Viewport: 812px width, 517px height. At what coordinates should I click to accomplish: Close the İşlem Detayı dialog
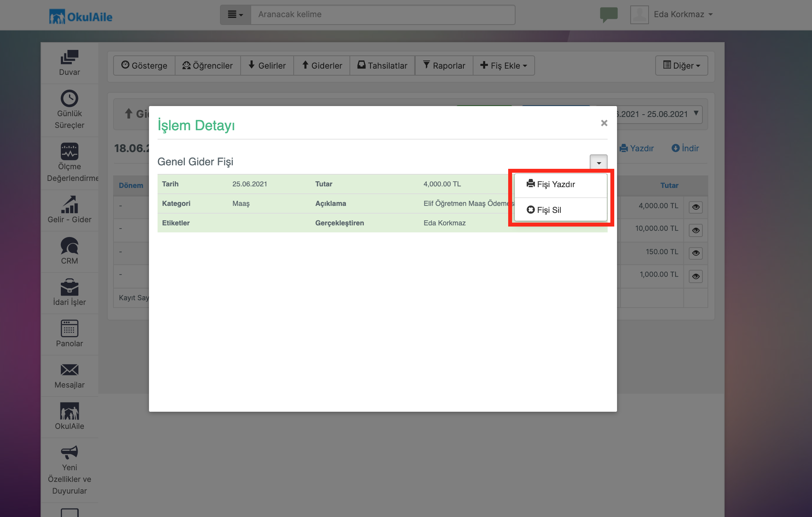pos(604,123)
